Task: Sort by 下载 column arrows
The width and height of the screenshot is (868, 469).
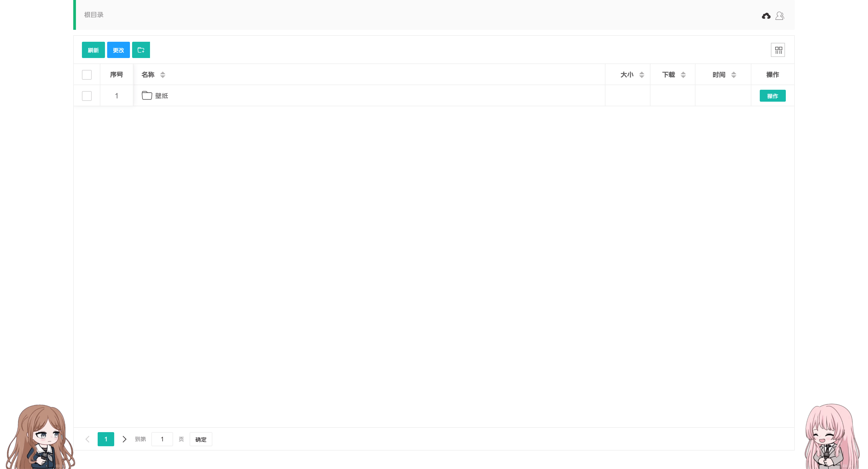Action: pos(683,75)
